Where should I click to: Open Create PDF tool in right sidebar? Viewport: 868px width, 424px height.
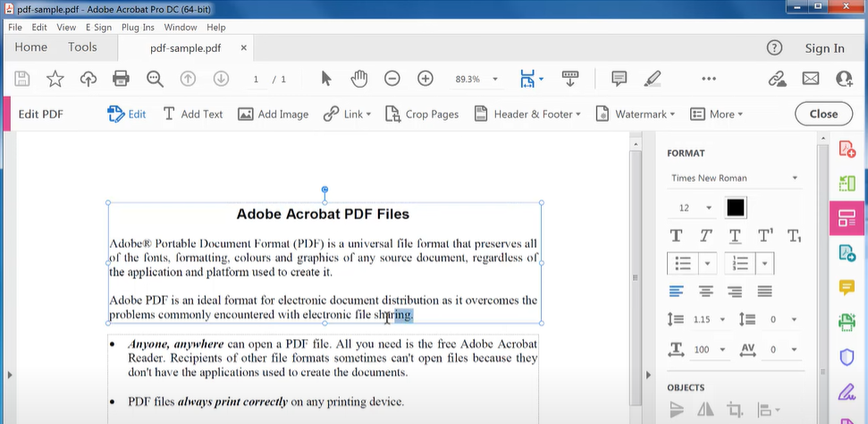tap(847, 149)
